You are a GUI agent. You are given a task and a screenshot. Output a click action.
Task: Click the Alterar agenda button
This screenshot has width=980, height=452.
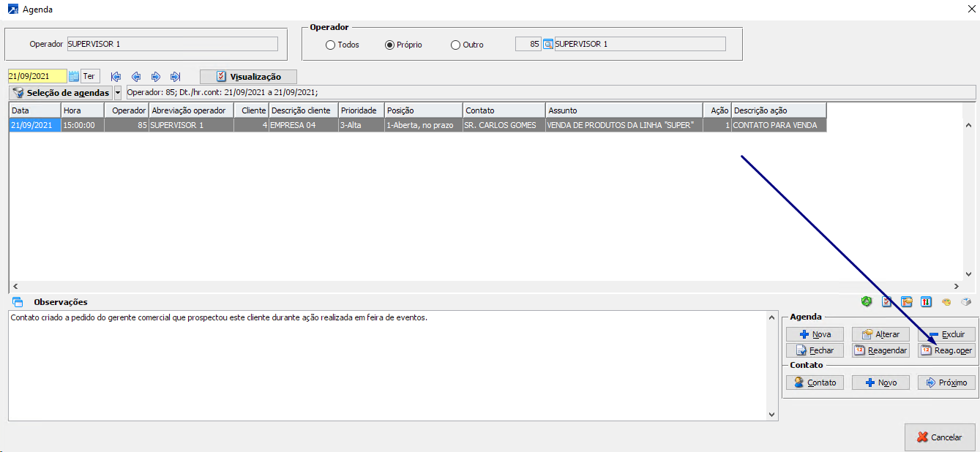pos(880,334)
